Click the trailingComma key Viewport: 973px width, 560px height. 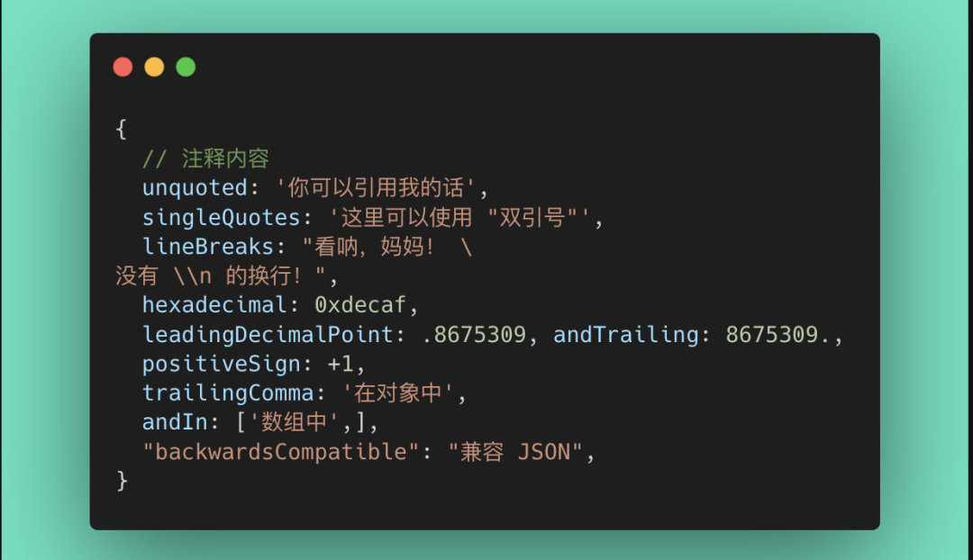[x=226, y=393]
